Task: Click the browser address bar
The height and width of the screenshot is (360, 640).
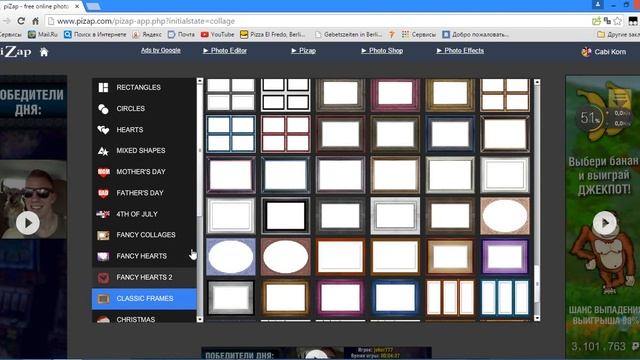Action: pos(318,21)
